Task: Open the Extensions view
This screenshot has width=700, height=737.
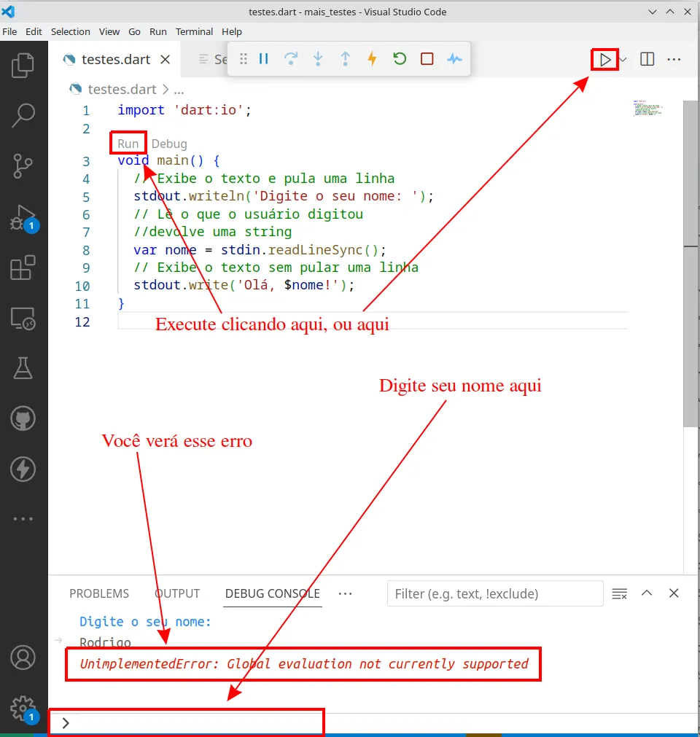Action: 23,268
